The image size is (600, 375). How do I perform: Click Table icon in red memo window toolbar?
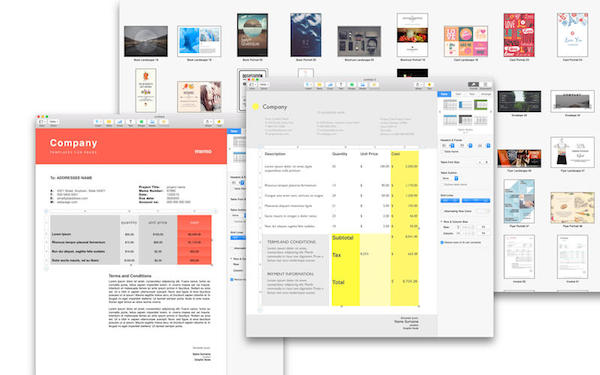point(109,122)
